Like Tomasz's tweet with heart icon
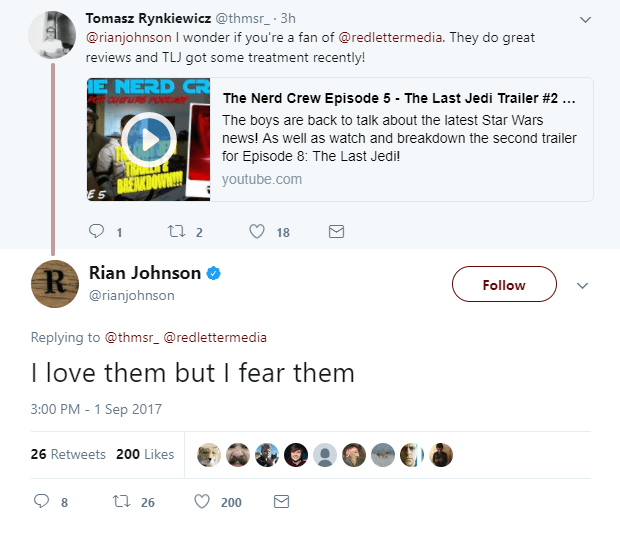This screenshot has height=538, width=620. coord(257,231)
